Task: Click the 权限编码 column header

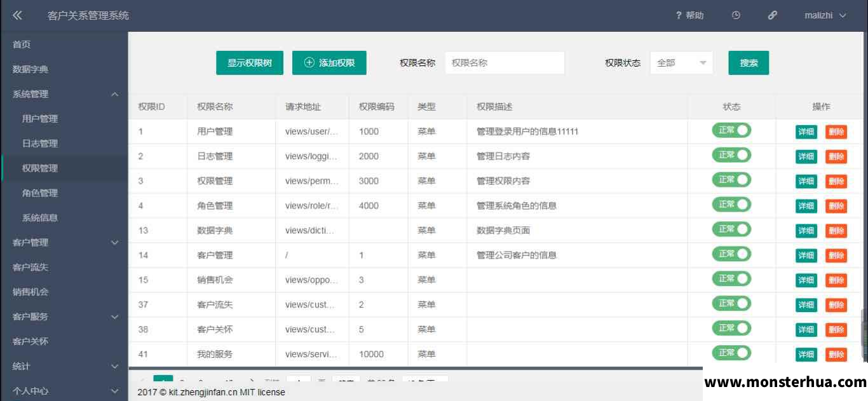Action: coord(379,107)
